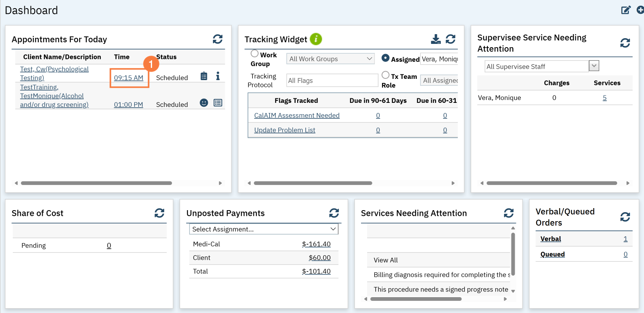Refresh the Appointments For Today widget
This screenshot has height=313, width=644.
click(x=218, y=39)
